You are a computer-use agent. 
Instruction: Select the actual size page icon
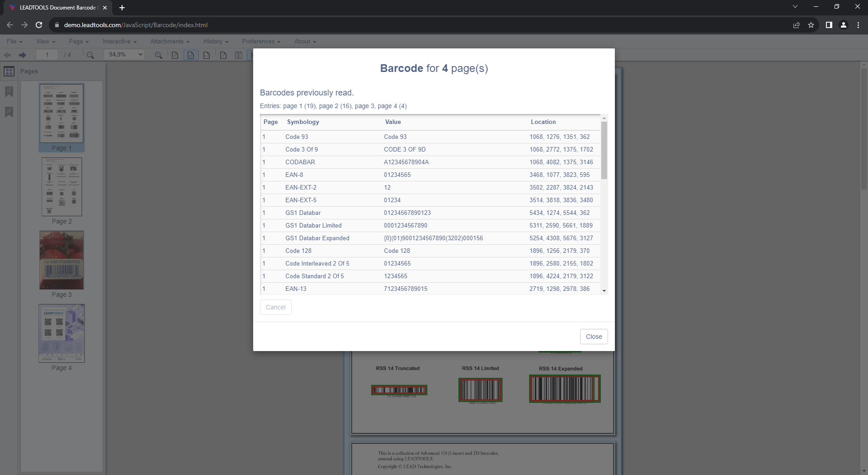[175, 55]
